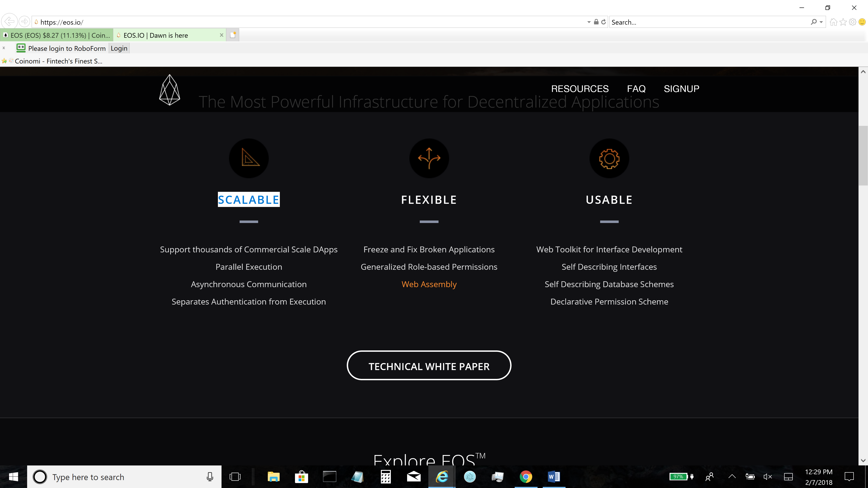The image size is (868, 488).
Task: Click the Scalable ruler icon
Action: tap(249, 158)
